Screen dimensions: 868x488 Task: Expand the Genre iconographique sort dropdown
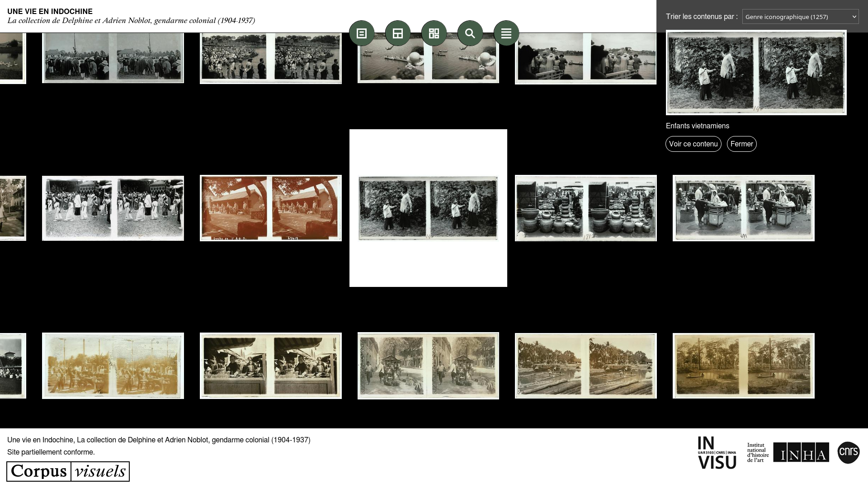[x=800, y=17]
